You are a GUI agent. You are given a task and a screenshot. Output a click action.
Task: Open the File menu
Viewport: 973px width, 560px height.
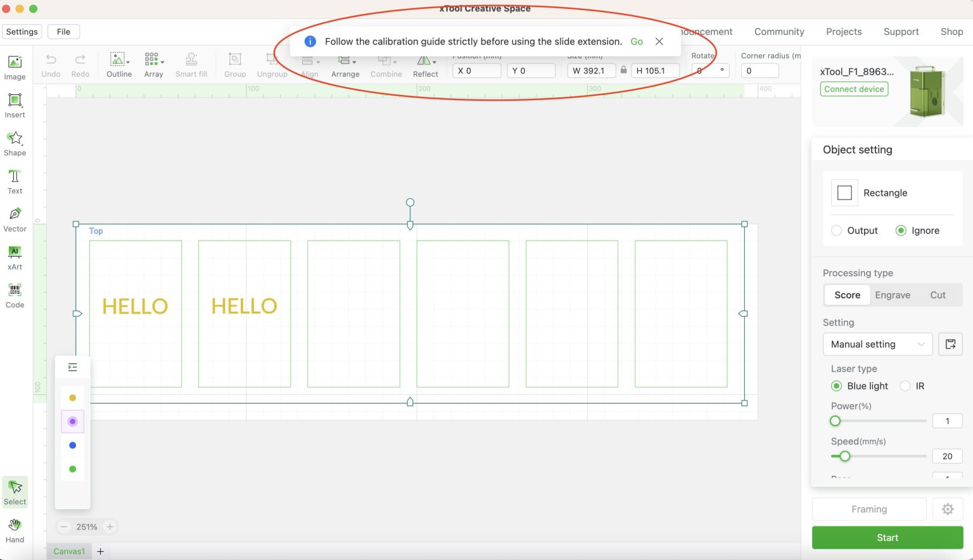[x=63, y=31]
